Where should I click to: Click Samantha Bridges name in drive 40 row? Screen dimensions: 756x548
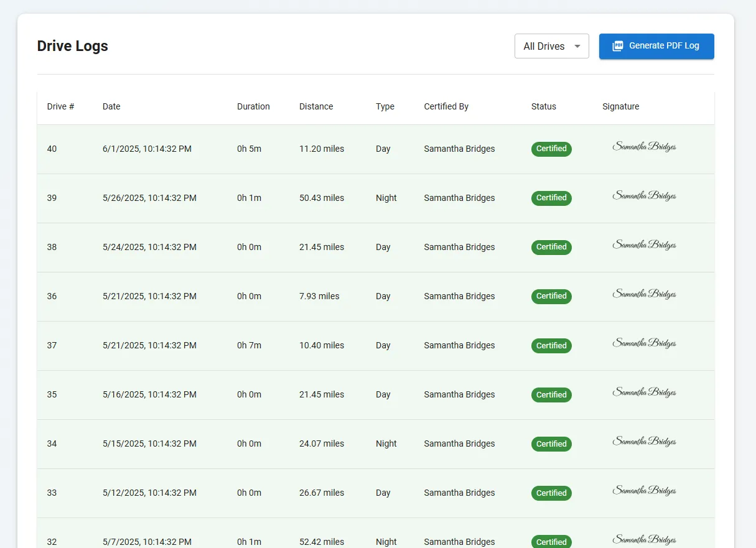point(459,149)
